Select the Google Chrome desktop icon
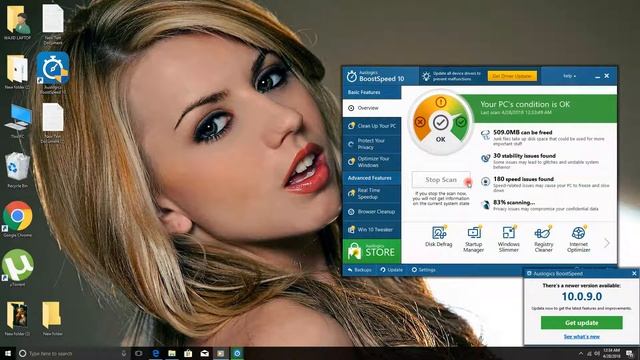 coord(17,219)
